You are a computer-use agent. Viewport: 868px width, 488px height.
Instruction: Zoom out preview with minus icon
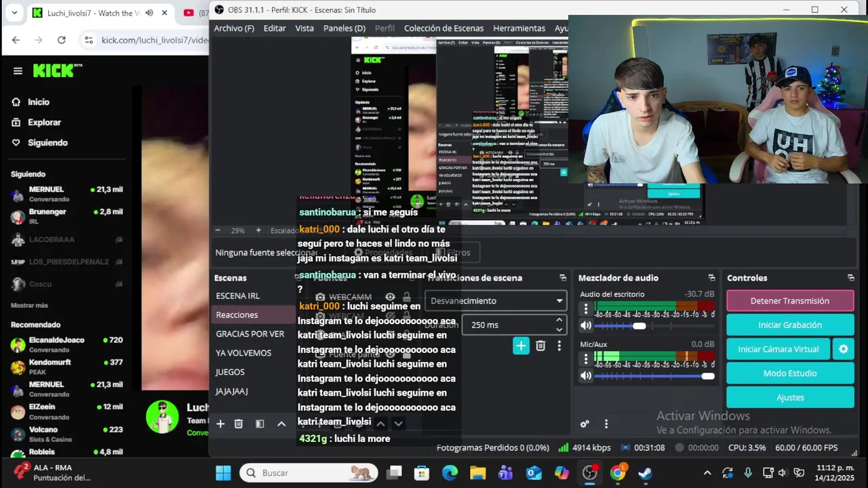point(218,230)
